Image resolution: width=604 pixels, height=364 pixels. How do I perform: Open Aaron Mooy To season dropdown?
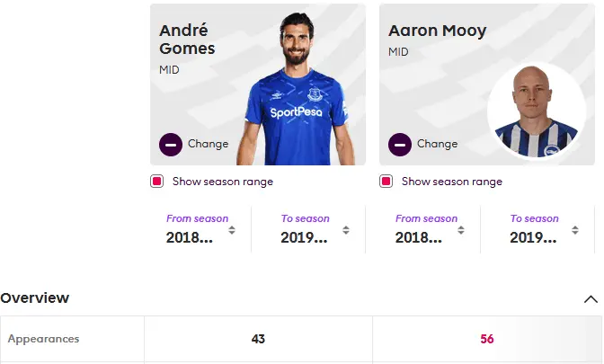click(542, 230)
